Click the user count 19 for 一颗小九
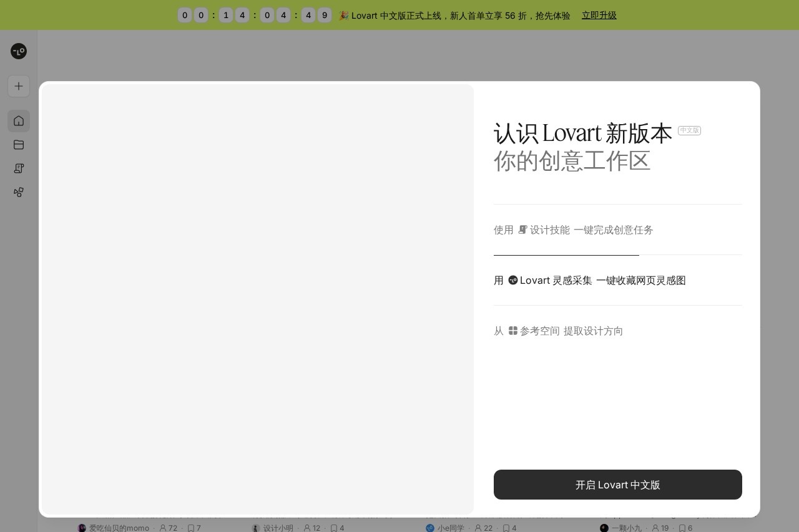 (660, 528)
